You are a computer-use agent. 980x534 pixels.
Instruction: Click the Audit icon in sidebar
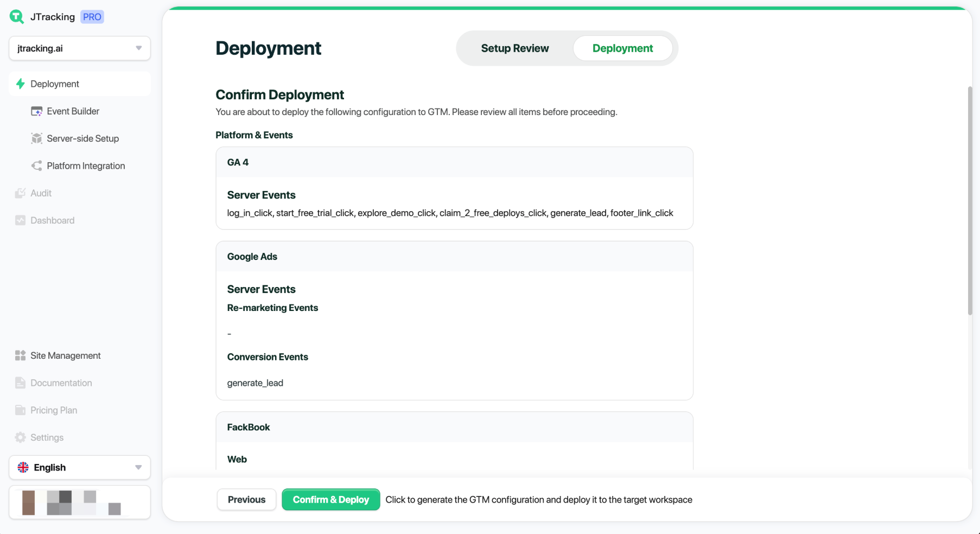tap(21, 193)
